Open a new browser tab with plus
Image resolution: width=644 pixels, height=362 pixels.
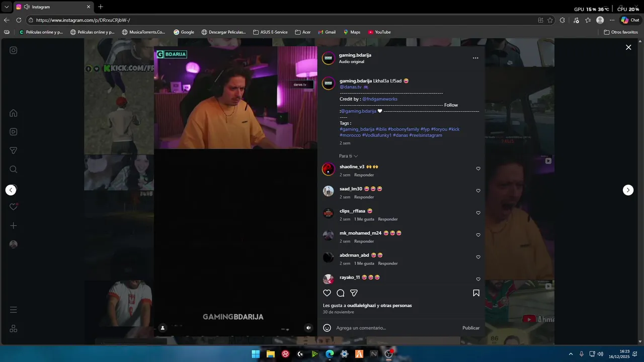tap(101, 7)
